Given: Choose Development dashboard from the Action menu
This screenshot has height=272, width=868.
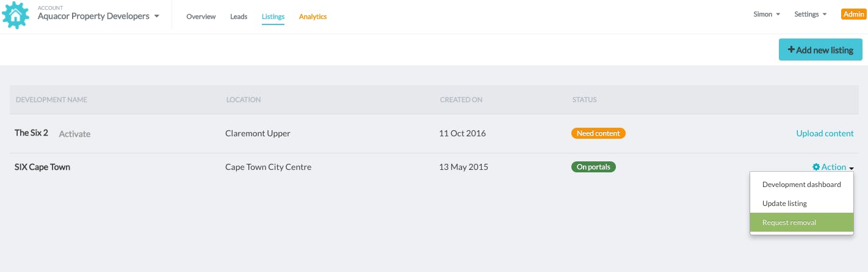Looking at the screenshot, I should [801, 185].
